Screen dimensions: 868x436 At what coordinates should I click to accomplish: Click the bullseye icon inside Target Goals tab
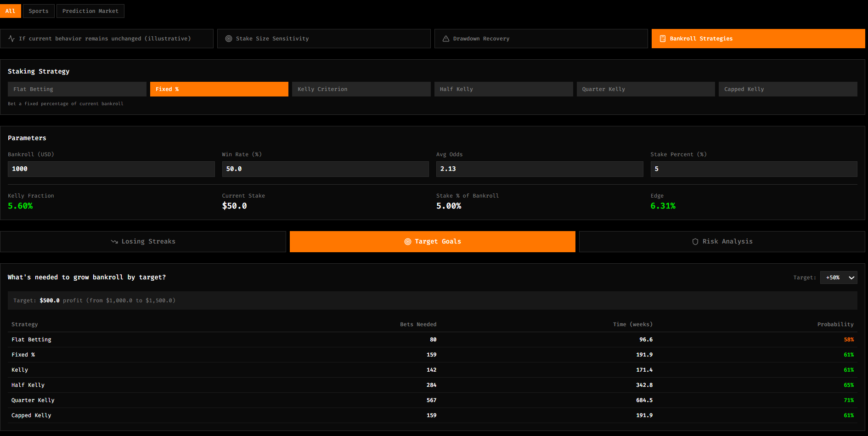click(x=408, y=241)
